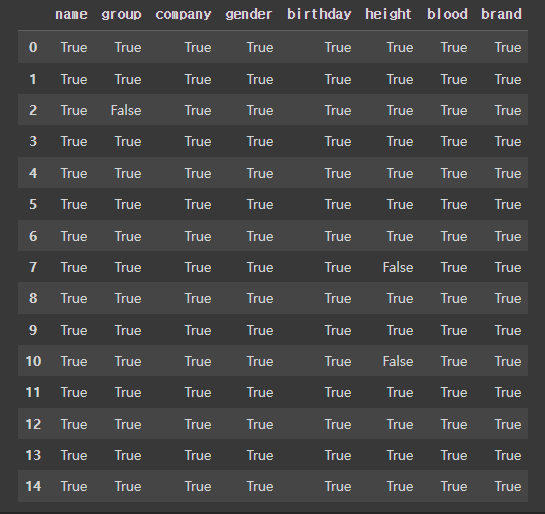Click row index 8
Image resolution: width=545 pixels, height=514 pixels.
click(x=33, y=298)
